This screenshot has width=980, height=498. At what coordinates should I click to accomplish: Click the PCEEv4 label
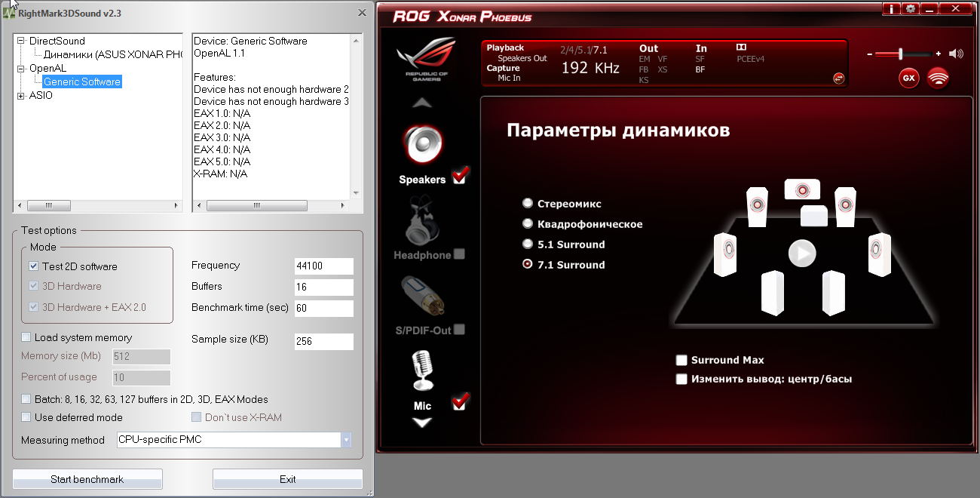coord(750,59)
